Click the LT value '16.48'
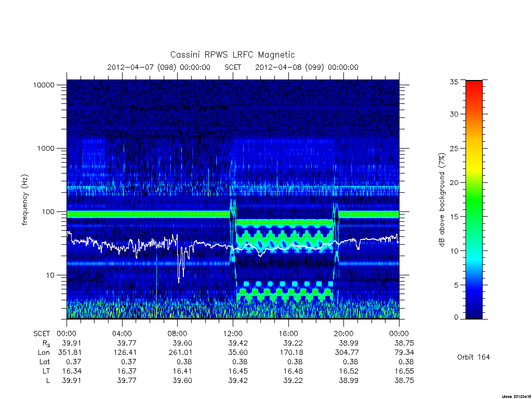 pos(293,371)
